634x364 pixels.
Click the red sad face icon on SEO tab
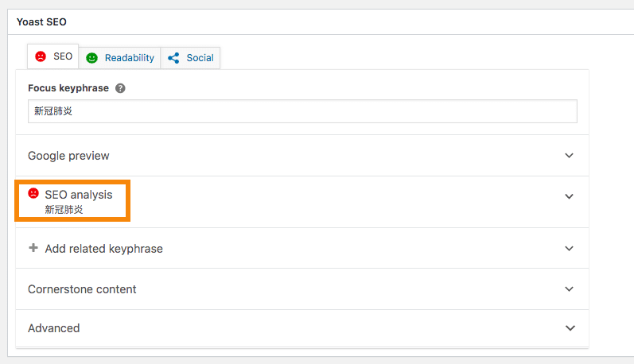(41, 57)
